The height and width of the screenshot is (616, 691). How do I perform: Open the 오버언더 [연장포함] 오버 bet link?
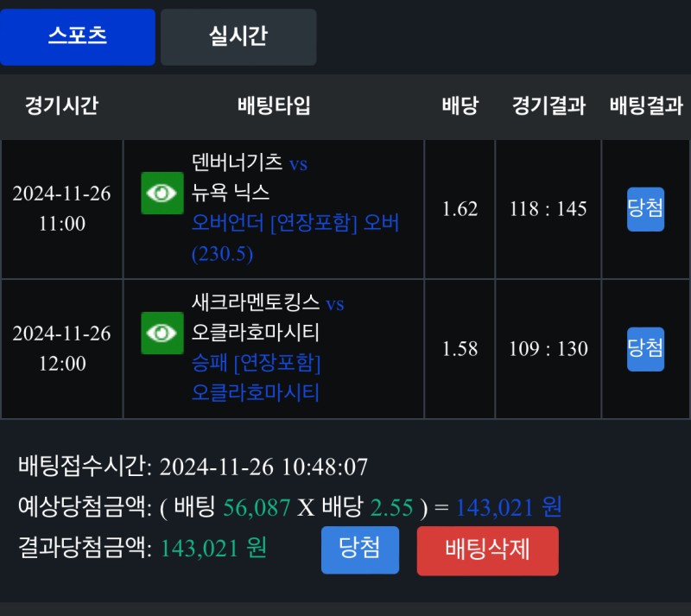tap(295, 223)
